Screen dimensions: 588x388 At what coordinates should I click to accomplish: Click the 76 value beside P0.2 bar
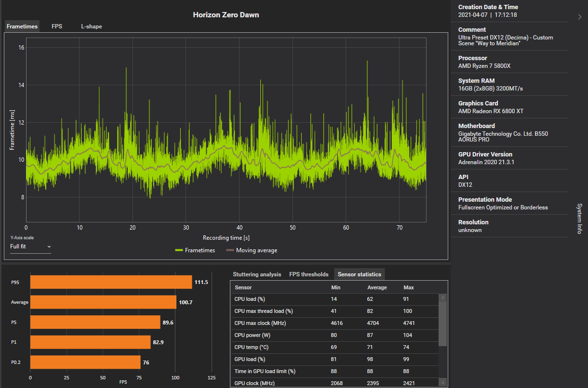(x=146, y=362)
